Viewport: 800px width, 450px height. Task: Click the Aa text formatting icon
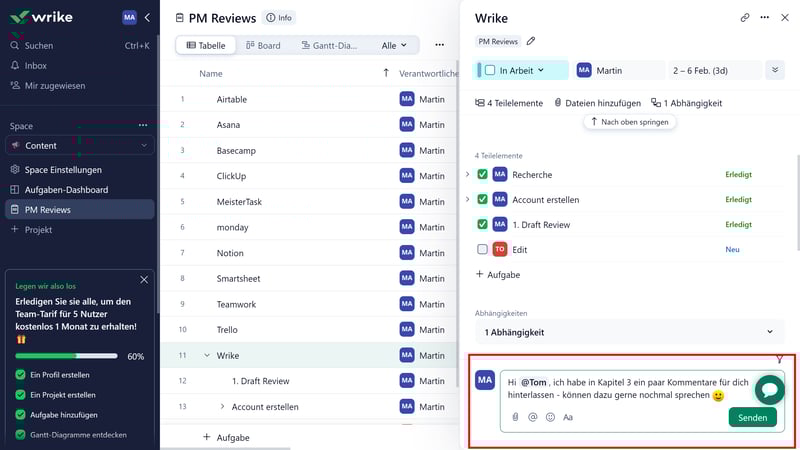[568, 417]
